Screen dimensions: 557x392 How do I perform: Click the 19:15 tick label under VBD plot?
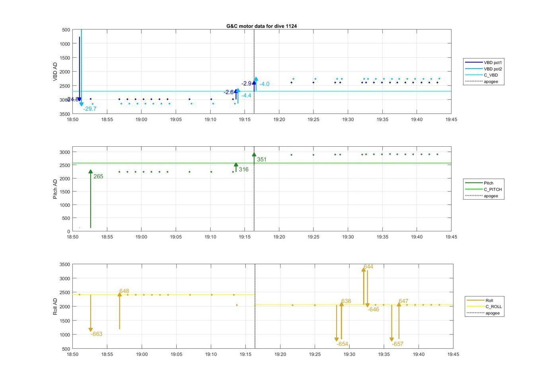pos(245,119)
